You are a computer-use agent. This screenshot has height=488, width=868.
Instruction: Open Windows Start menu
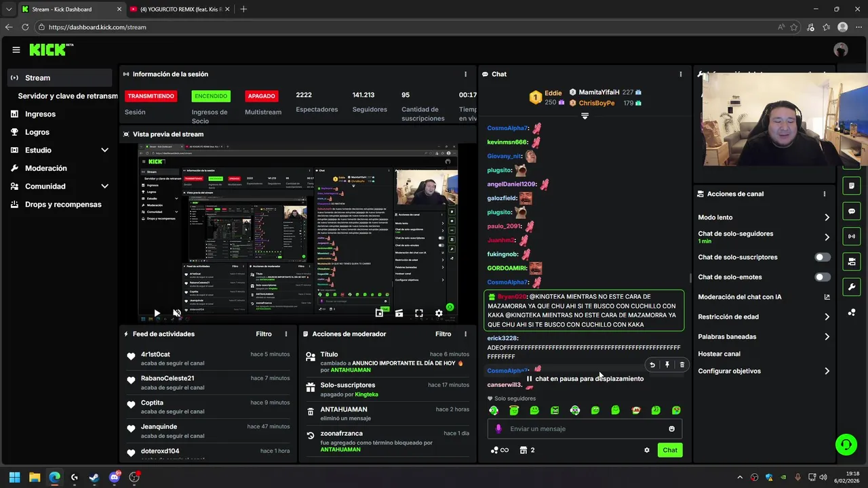tap(14, 477)
